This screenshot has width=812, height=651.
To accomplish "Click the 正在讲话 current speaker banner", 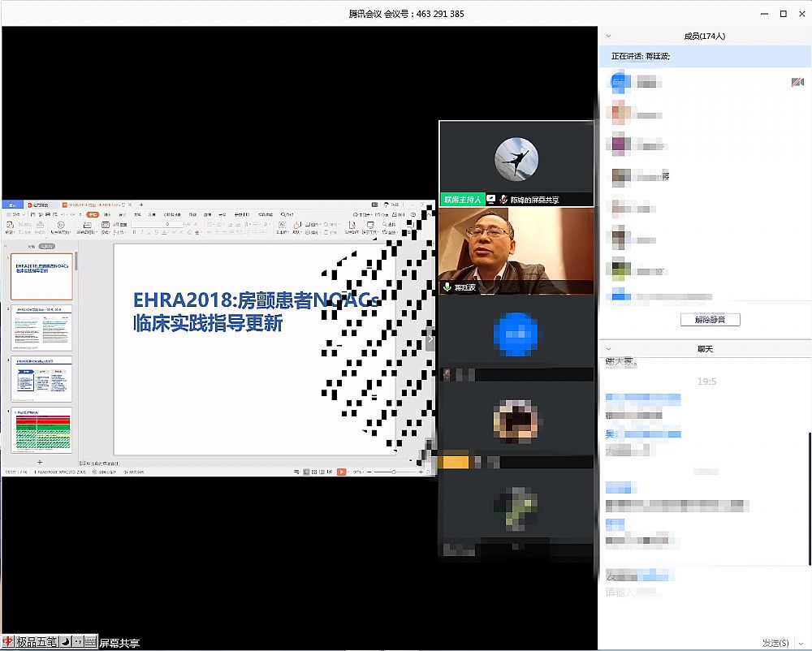I will click(704, 56).
